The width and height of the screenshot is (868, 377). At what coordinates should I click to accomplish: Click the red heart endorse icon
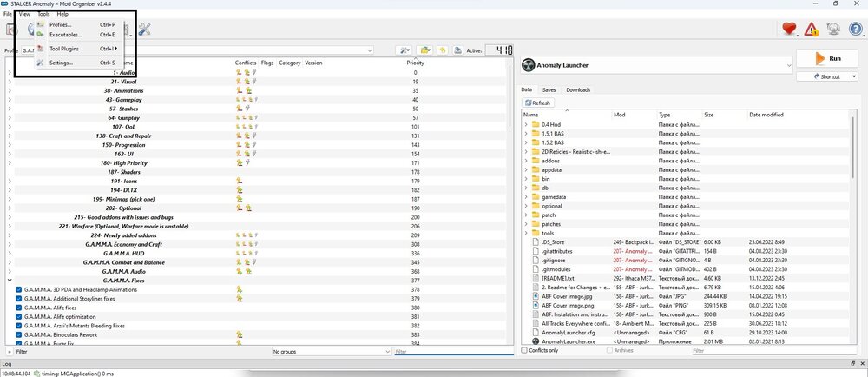pos(788,30)
